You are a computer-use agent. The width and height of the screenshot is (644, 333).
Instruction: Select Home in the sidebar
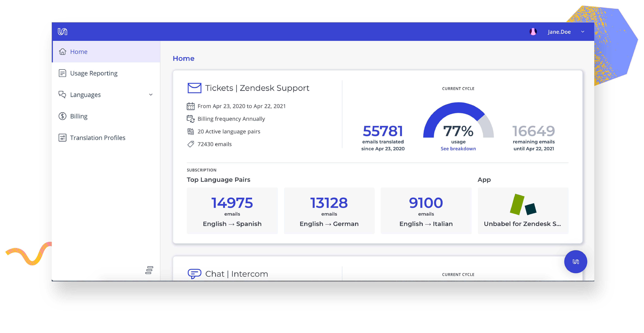[x=79, y=52]
